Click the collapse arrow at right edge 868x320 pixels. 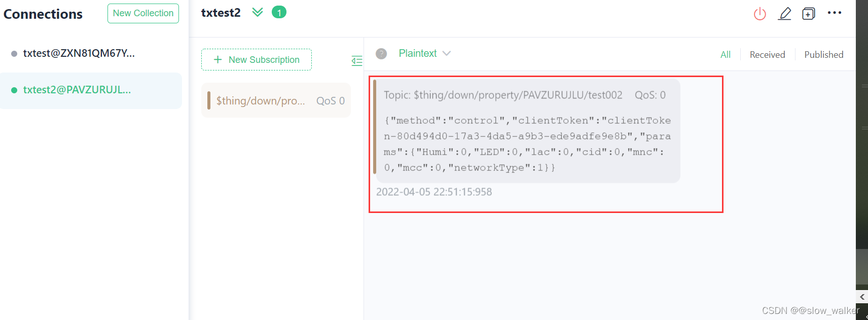[x=862, y=297]
